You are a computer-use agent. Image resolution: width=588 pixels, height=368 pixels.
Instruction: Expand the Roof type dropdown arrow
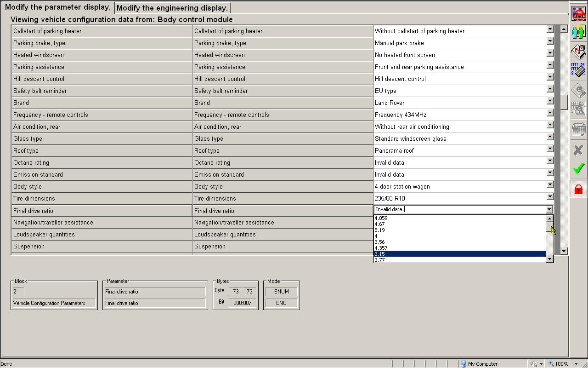tap(549, 149)
